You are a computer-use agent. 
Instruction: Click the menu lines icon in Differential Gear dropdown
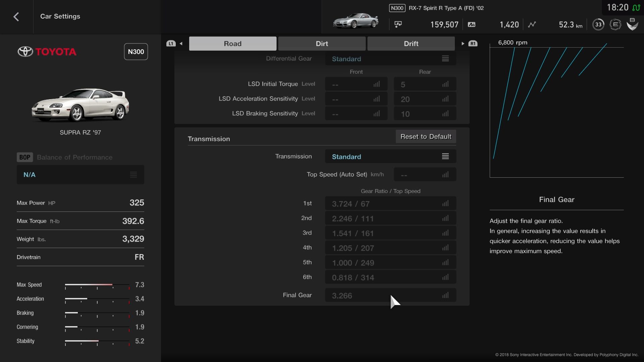445,59
